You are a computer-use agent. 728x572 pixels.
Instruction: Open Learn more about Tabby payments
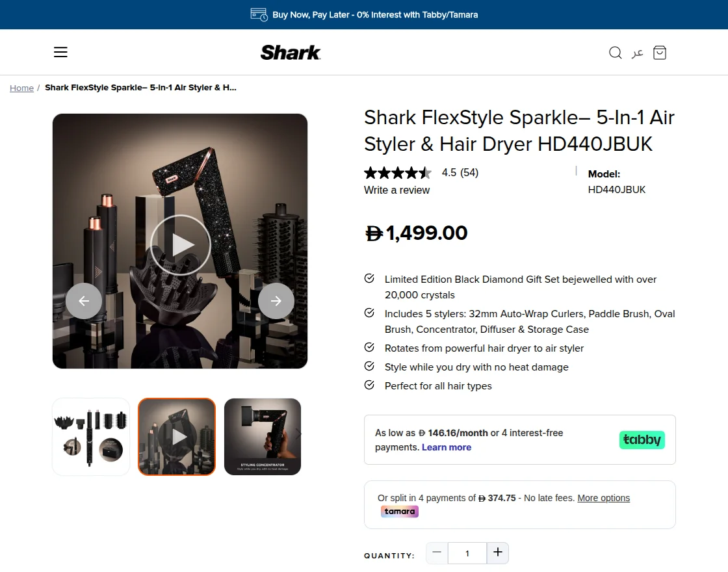click(447, 447)
